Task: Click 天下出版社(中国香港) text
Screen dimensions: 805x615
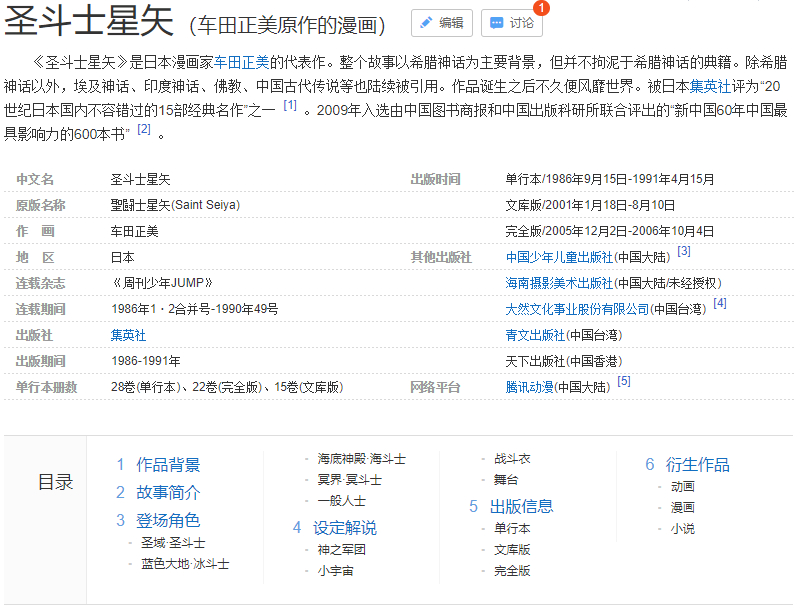Action: (564, 361)
